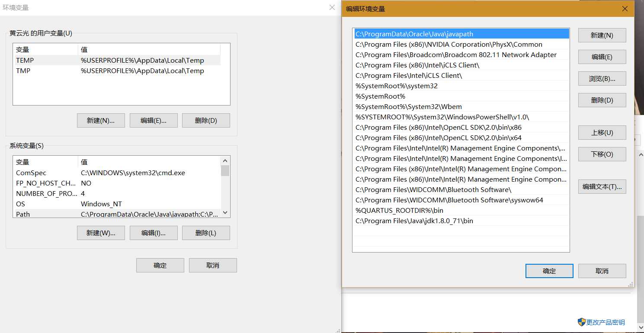The width and height of the screenshot is (644, 333).
Task: Click 编辑(I)... under system variables
Action: coord(154,233)
